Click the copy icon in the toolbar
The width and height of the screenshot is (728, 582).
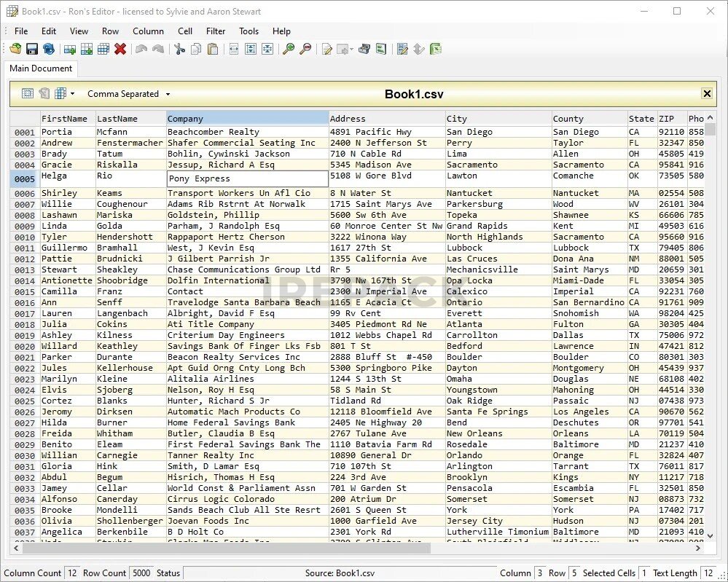click(x=196, y=50)
